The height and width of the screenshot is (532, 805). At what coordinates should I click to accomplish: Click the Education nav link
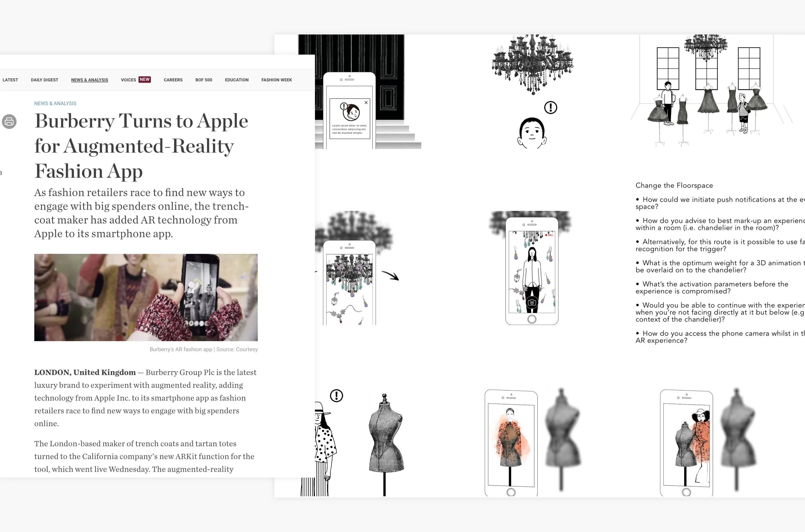point(236,80)
